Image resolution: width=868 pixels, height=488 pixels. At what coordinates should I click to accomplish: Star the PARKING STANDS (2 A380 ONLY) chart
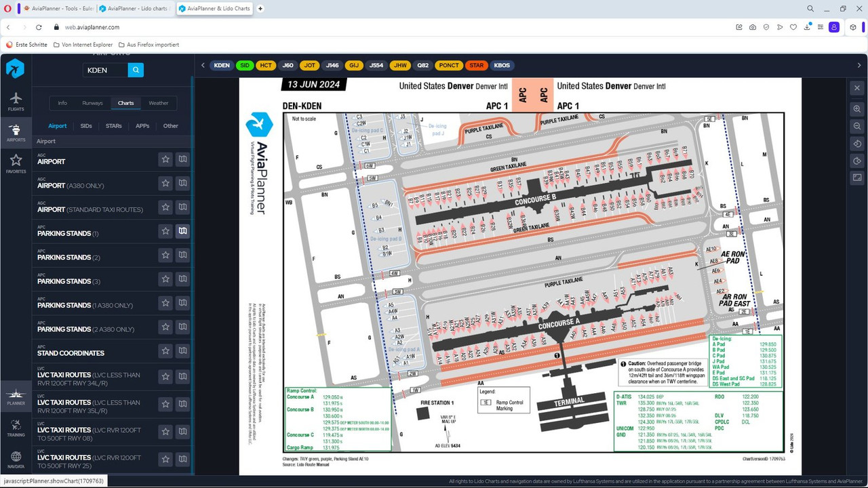pos(165,327)
